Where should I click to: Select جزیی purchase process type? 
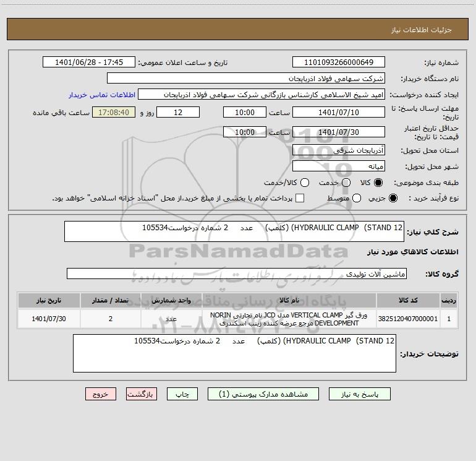tap(393, 198)
